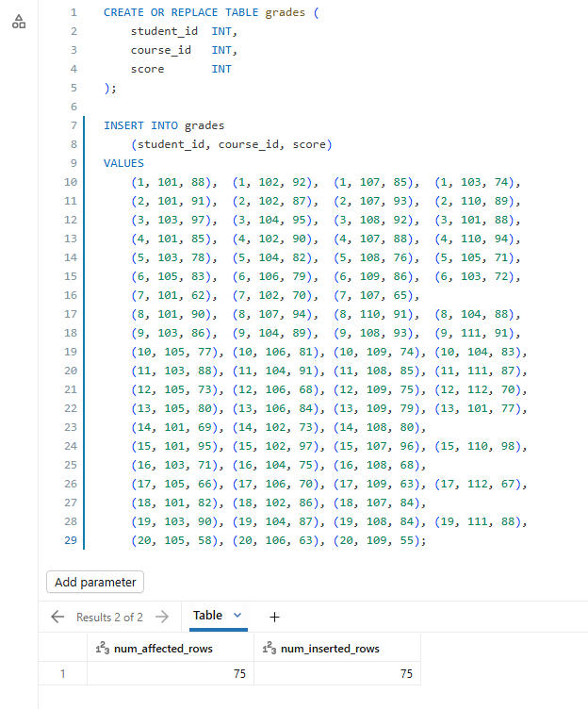The image size is (588, 709).
Task: Go to previous result with the left arrow
Action: [x=57, y=617]
